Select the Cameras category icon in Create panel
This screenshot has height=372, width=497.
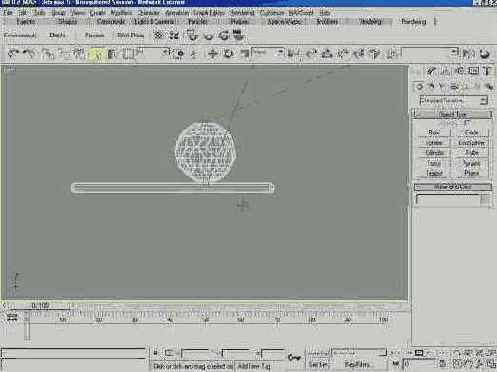click(454, 87)
